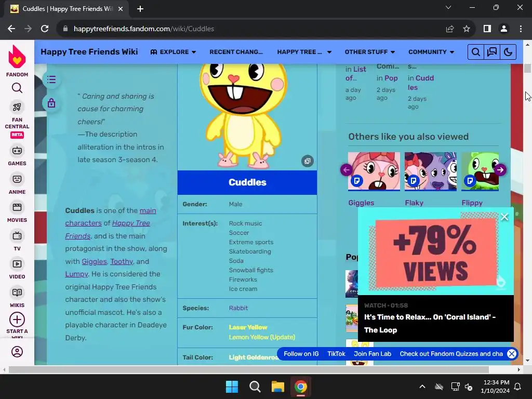The height and width of the screenshot is (399, 532).
Task: Expand Community dropdown menu
Action: (431, 52)
